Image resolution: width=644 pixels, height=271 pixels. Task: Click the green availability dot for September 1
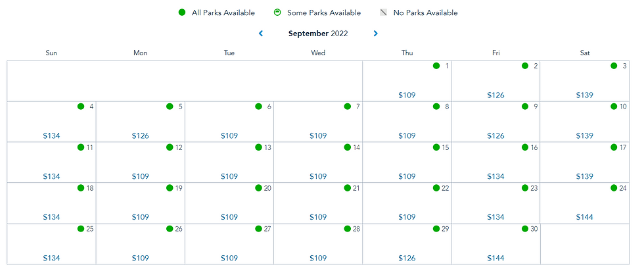pos(436,66)
